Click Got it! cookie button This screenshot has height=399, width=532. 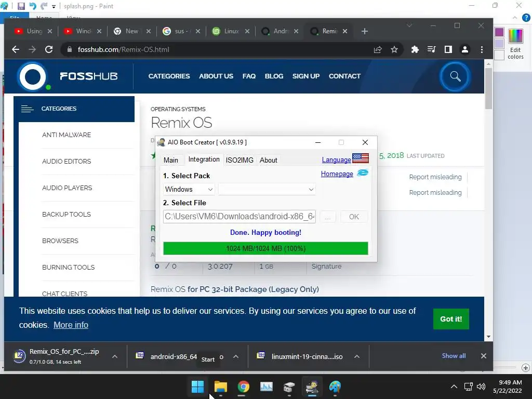[451, 319]
